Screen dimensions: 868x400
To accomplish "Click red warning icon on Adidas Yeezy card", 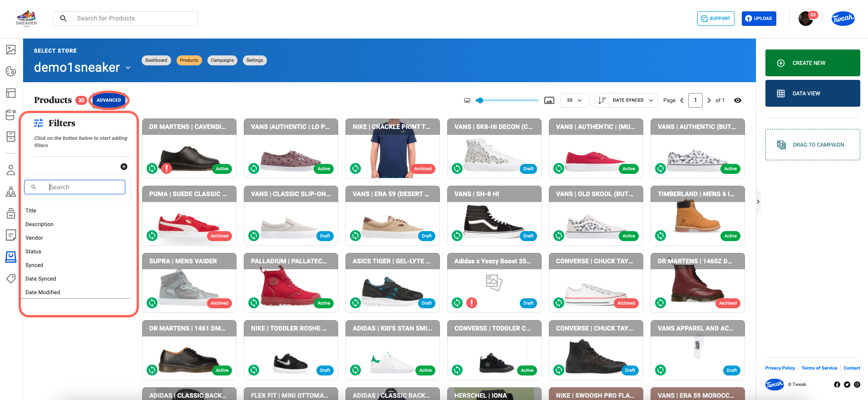I will (x=472, y=303).
